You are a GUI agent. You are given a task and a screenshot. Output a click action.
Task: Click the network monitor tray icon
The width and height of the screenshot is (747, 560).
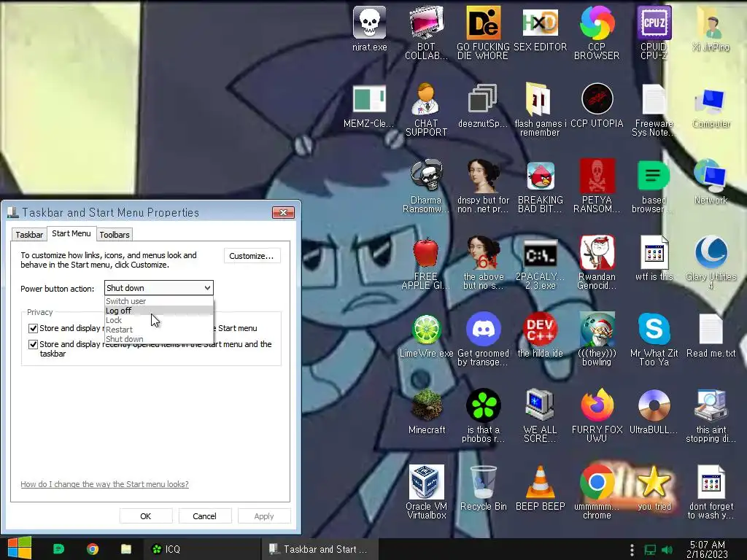[x=650, y=550]
